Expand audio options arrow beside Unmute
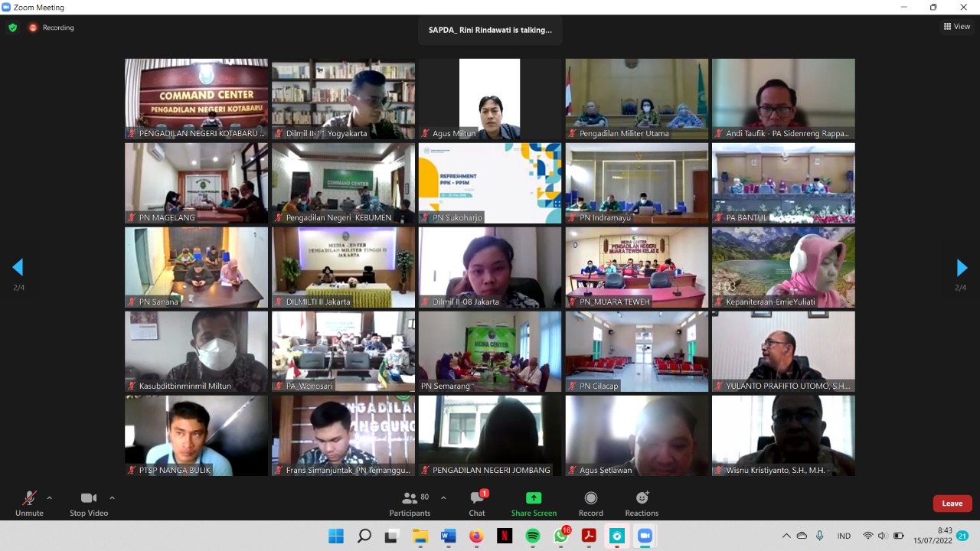980x551 pixels. tap(50, 498)
